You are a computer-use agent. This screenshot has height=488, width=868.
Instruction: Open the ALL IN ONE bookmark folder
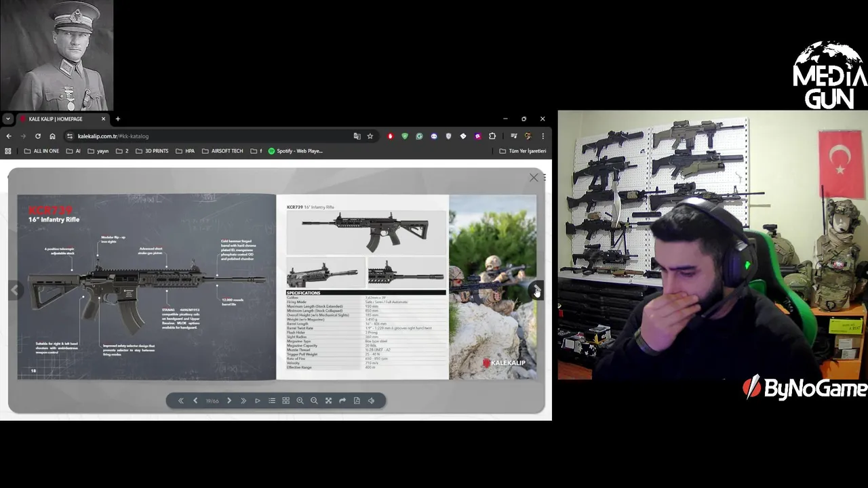tap(41, 151)
